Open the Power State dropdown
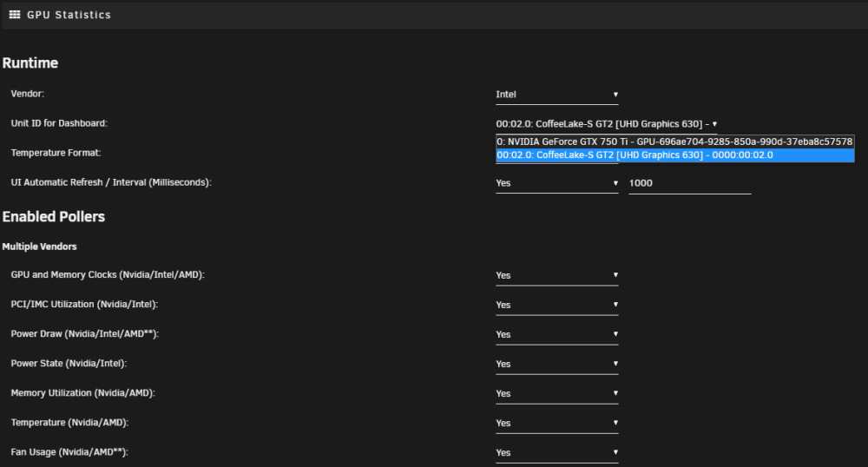The width and height of the screenshot is (868, 467). coord(557,364)
